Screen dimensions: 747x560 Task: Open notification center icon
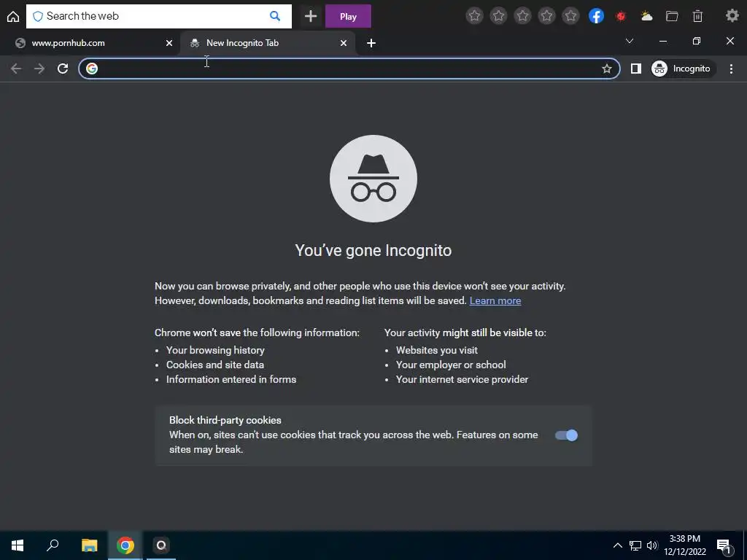pyautogui.click(x=724, y=545)
